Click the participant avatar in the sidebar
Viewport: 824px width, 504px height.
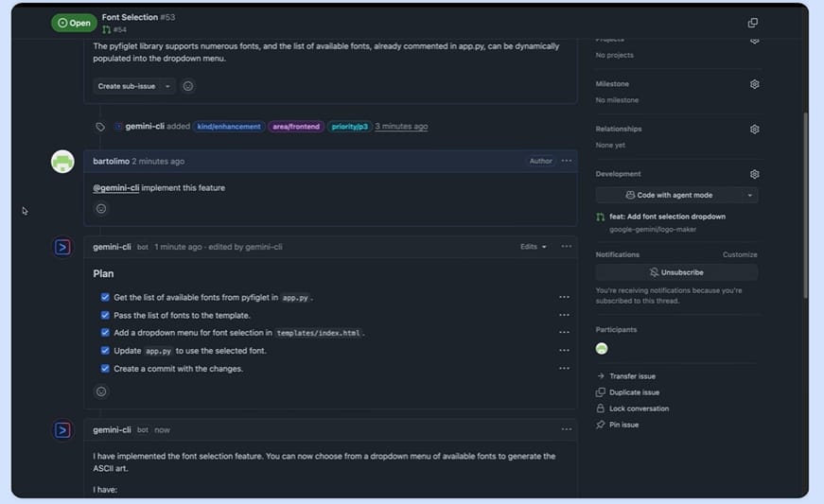point(602,349)
